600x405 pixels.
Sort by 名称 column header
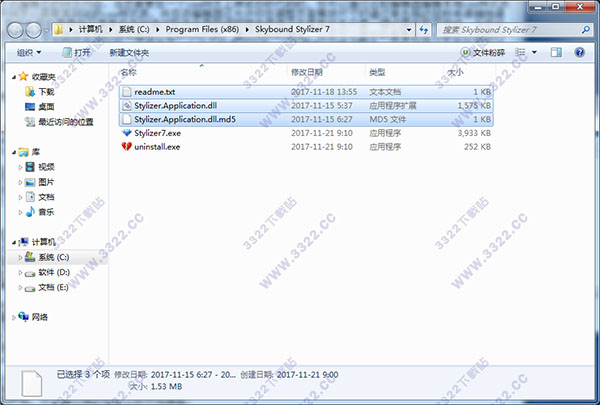pos(128,72)
